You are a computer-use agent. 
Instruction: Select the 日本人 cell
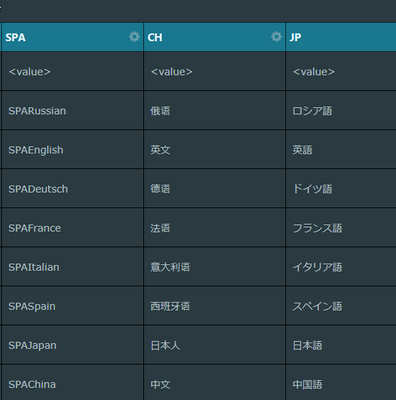pos(214,345)
